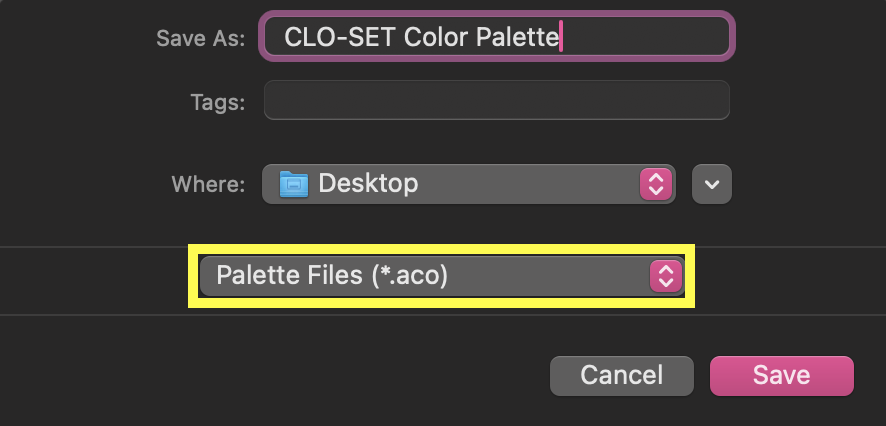Click the Save button
886x426 pixels.
781,376
